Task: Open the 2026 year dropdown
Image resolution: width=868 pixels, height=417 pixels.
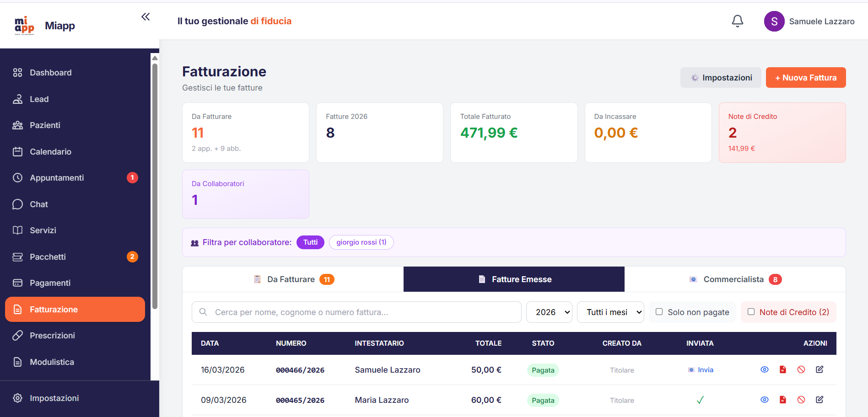Action: pyautogui.click(x=549, y=312)
